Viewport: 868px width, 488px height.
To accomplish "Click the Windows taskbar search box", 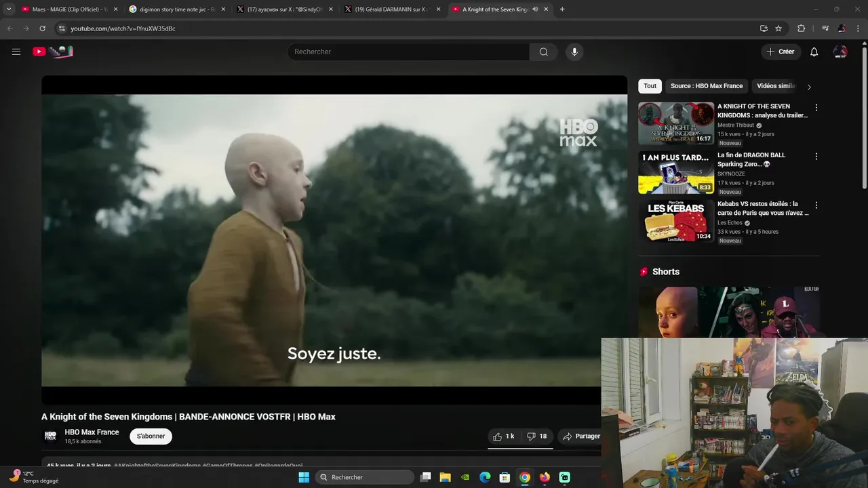I will (365, 477).
